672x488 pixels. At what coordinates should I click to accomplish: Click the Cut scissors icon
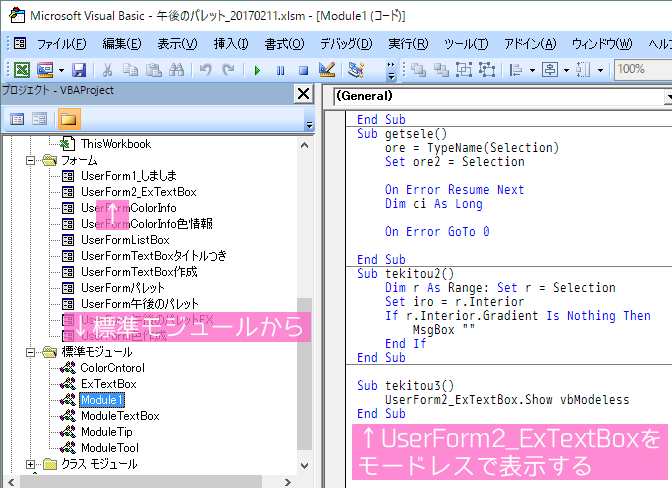click(x=107, y=69)
